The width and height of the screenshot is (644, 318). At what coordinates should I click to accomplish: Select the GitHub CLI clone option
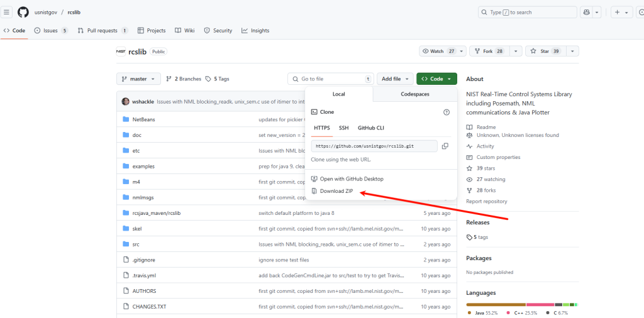pos(371,128)
